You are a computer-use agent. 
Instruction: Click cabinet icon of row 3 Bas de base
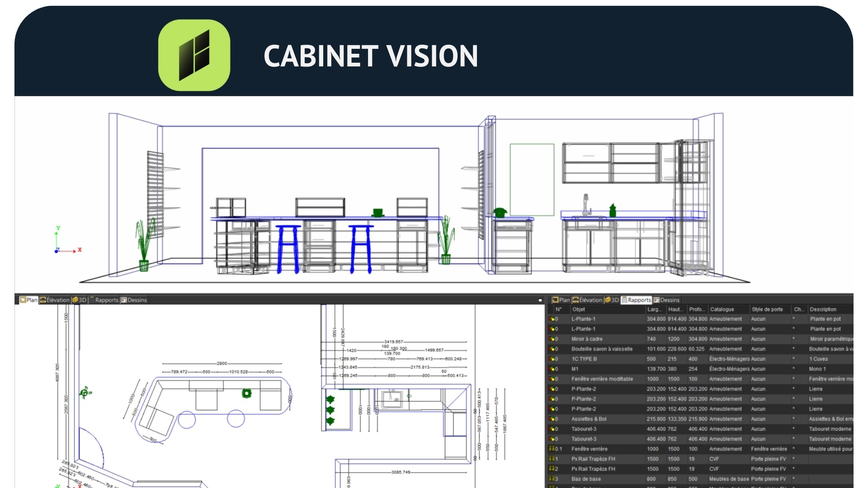(x=552, y=479)
